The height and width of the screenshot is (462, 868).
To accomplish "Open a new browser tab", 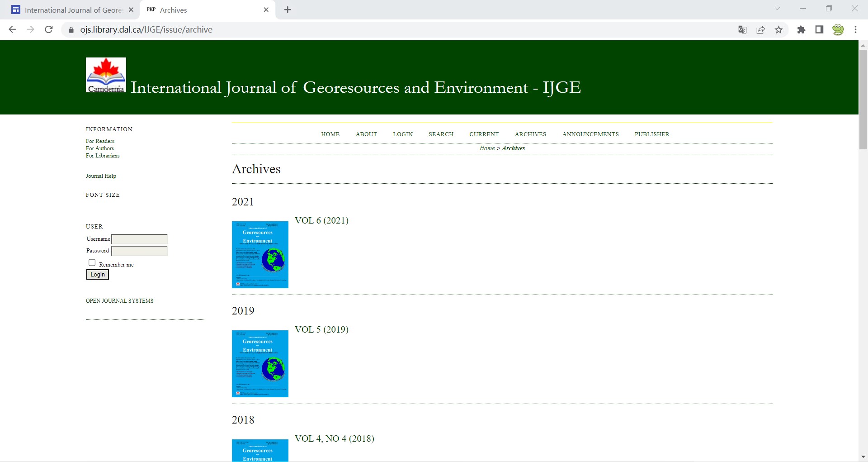I will click(288, 10).
